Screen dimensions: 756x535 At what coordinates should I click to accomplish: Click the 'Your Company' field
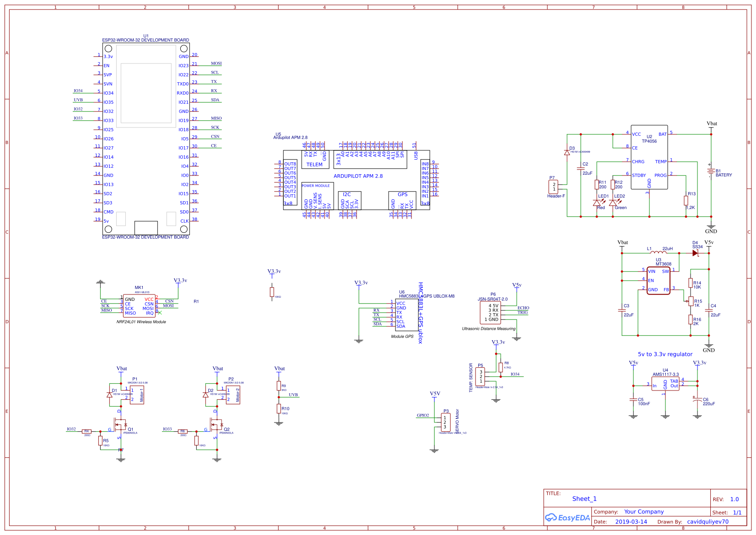644,512
